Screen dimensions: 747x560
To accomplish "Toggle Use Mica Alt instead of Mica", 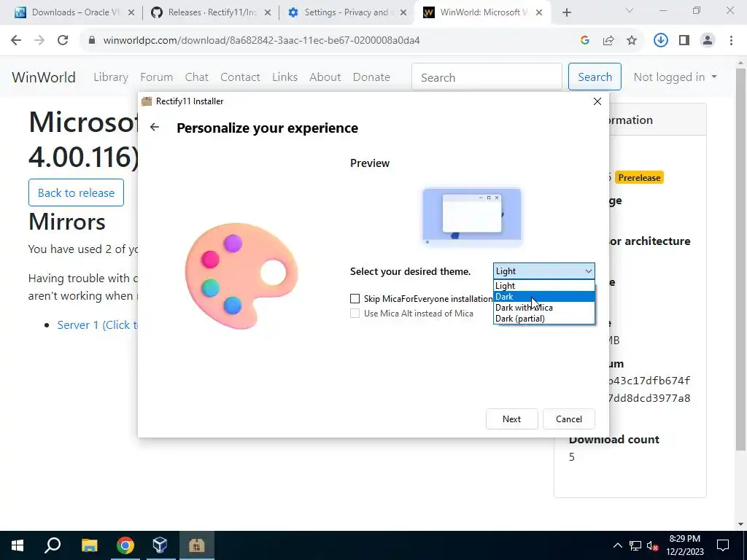I will pos(355,314).
